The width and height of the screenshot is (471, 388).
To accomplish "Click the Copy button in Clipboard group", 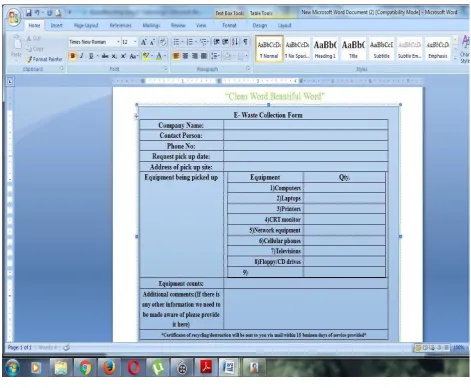I will click(35, 49).
